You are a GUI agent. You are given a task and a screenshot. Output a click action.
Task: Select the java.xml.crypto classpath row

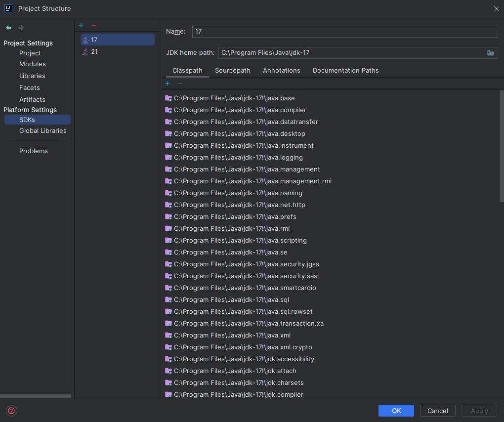point(331,347)
